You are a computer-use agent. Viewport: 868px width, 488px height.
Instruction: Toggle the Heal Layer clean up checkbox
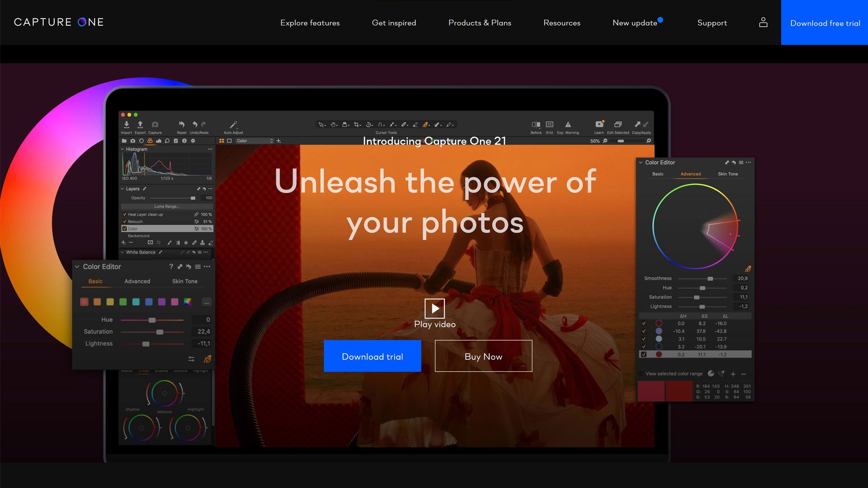coord(124,215)
